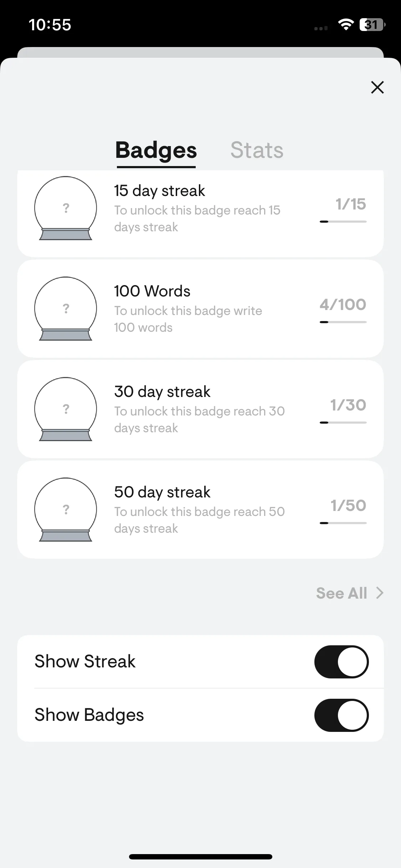Tap the home indicator bar

tap(200, 857)
